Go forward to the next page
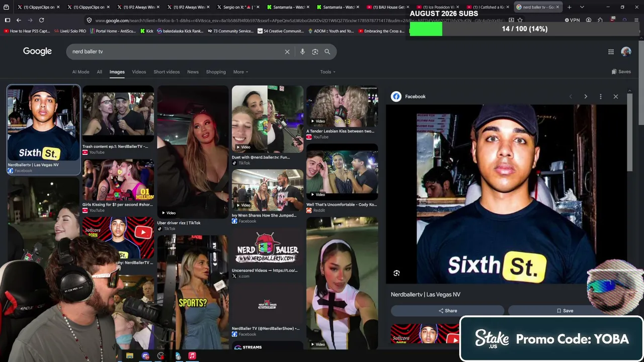Screen dimensions: 644x362 30,20
